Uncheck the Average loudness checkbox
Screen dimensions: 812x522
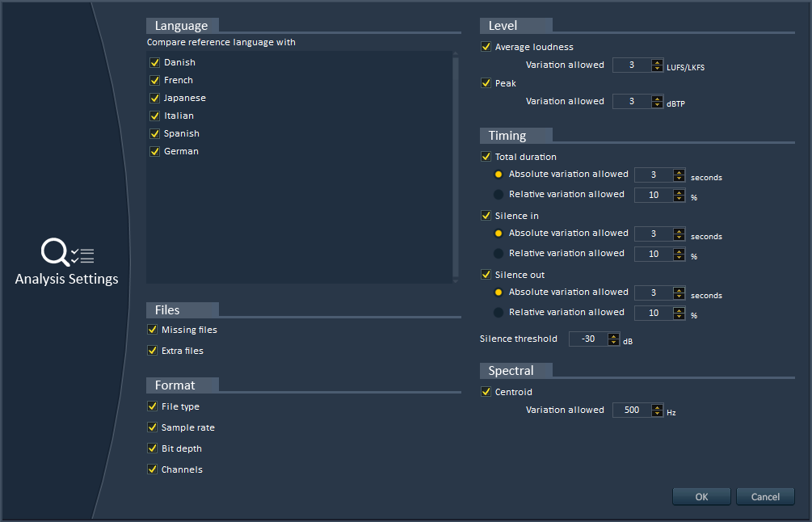tap(486, 47)
